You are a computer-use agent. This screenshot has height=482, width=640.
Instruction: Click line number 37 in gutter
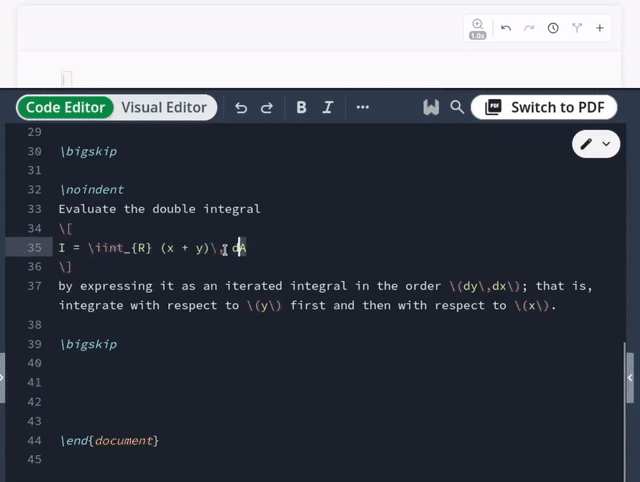click(x=35, y=286)
